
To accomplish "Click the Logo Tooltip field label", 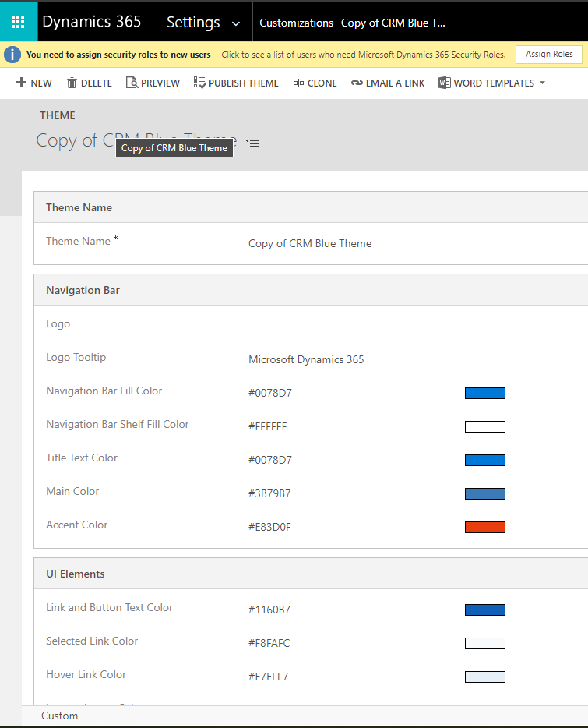I will pos(76,358).
